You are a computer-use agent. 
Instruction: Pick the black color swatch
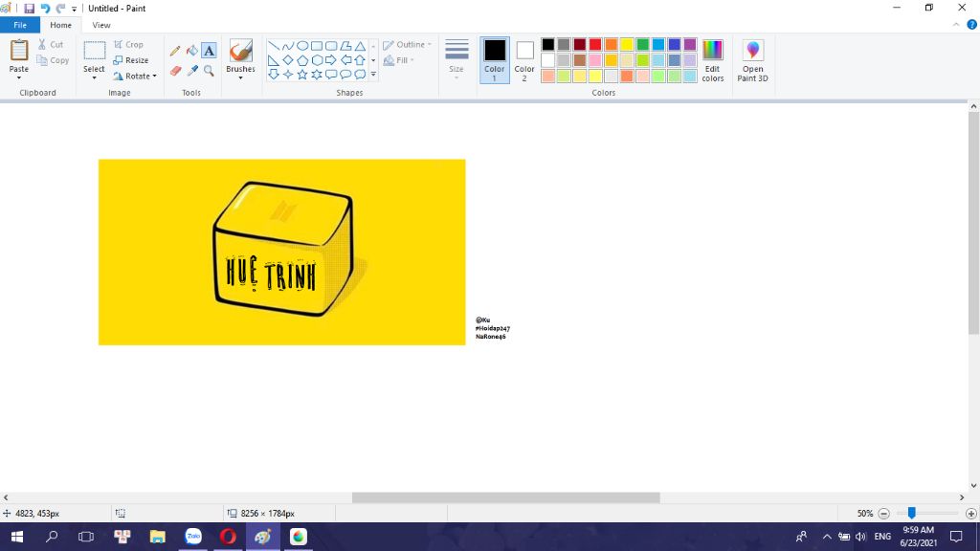(548, 44)
